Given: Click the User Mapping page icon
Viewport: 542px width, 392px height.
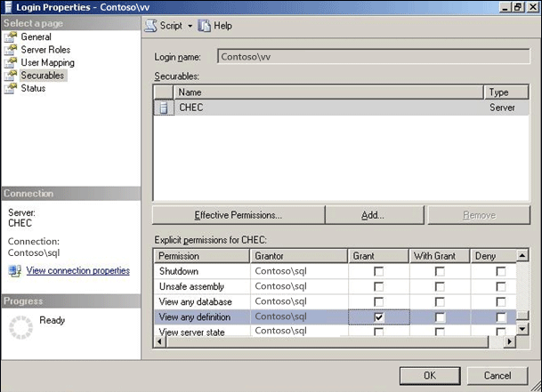Looking at the screenshot, I should pos(11,63).
